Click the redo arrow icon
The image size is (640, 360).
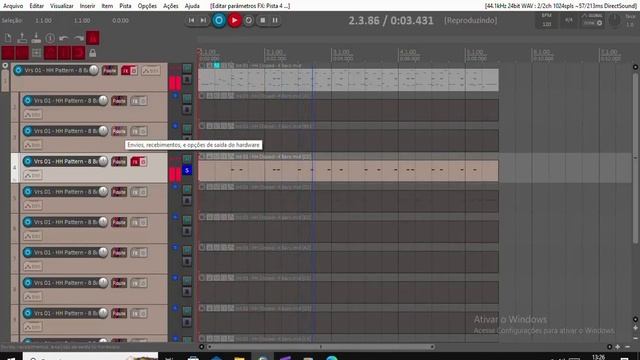(78, 38)
